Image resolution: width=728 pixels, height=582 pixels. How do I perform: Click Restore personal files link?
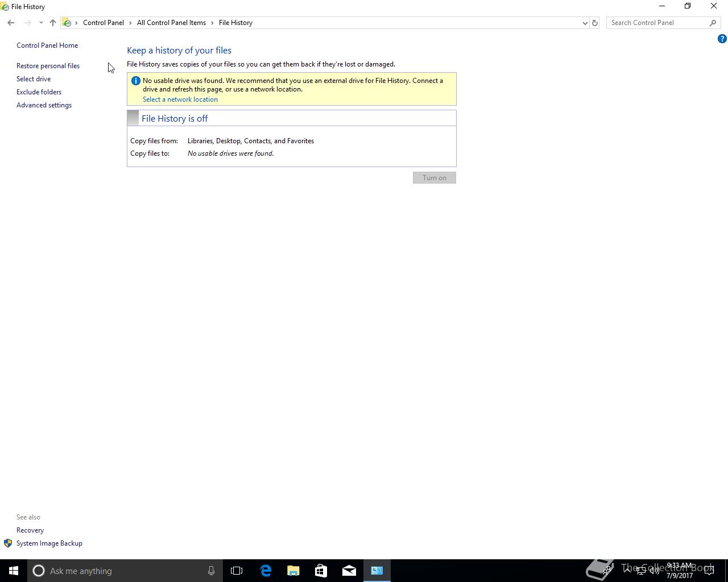tap(48, 66)
